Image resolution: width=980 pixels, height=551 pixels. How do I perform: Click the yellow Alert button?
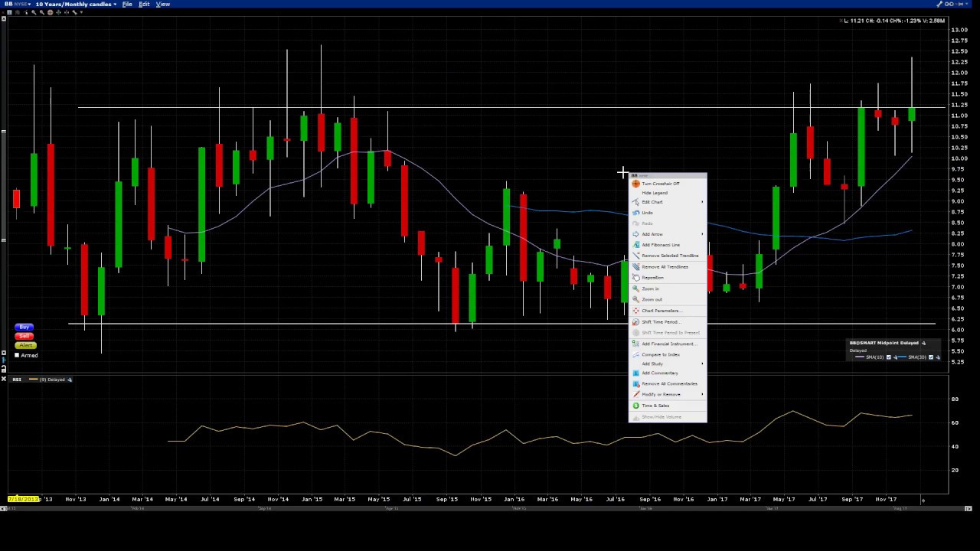[x=24, y=345]
